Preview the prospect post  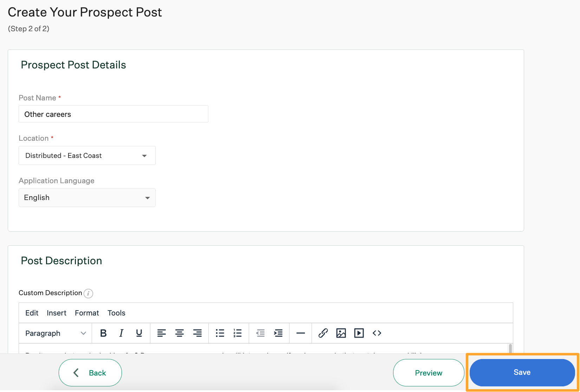[x=428, y=372]
